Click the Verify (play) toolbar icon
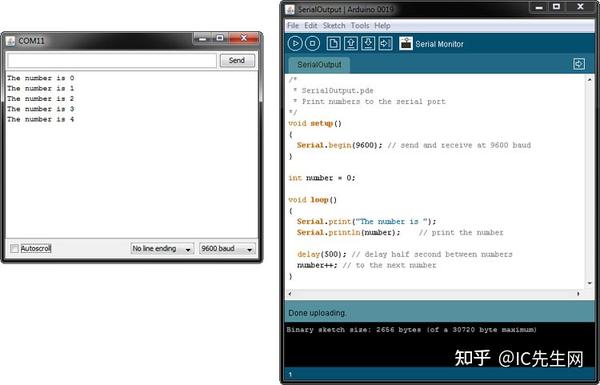 click(x=295, y=44)
